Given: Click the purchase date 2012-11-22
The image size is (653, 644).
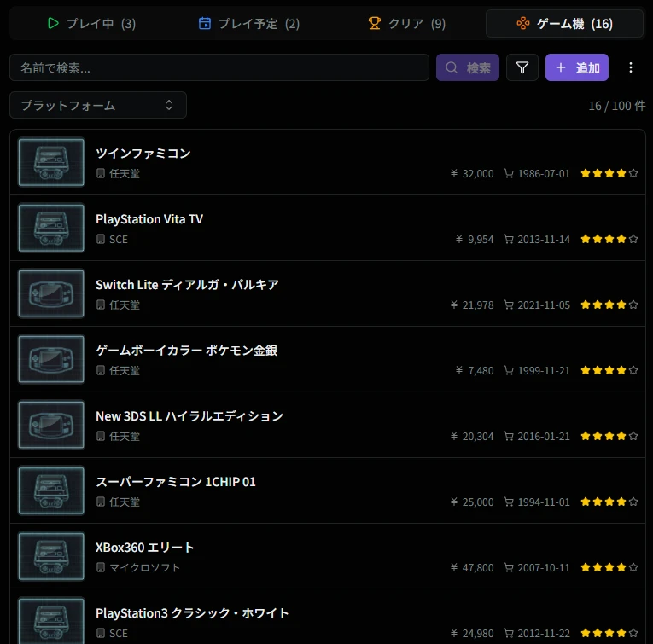Looking at the screenshot, I should coord(544,634).
